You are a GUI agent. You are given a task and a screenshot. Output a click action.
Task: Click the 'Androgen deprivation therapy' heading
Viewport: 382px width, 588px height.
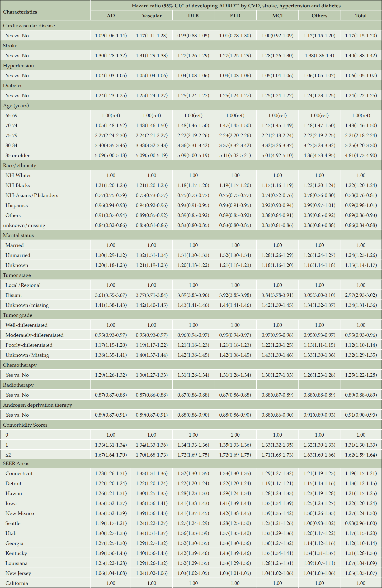click(x=38, y=405)
